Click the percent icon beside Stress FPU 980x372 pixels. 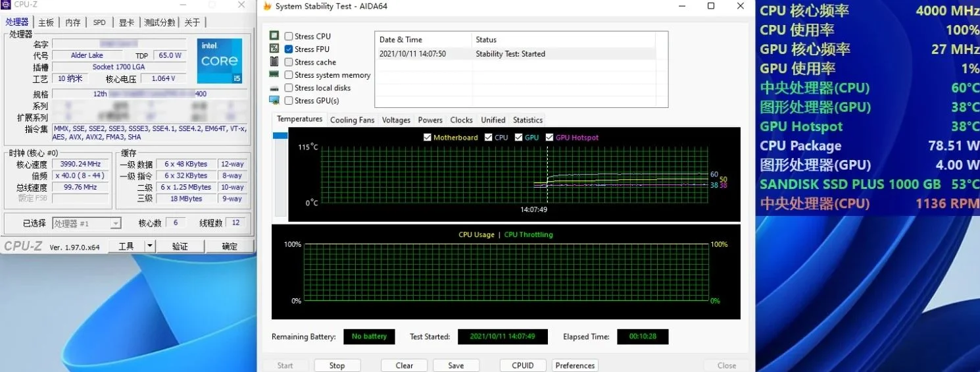(274, 49)
